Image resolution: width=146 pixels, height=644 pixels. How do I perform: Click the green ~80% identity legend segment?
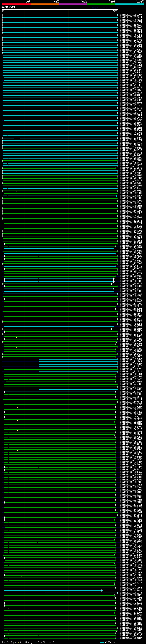point(101,4)
